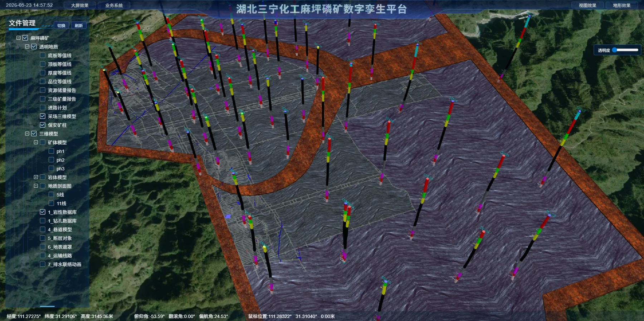
Task: Select the 4_运输线路 tree label
Action: (60, 256)
